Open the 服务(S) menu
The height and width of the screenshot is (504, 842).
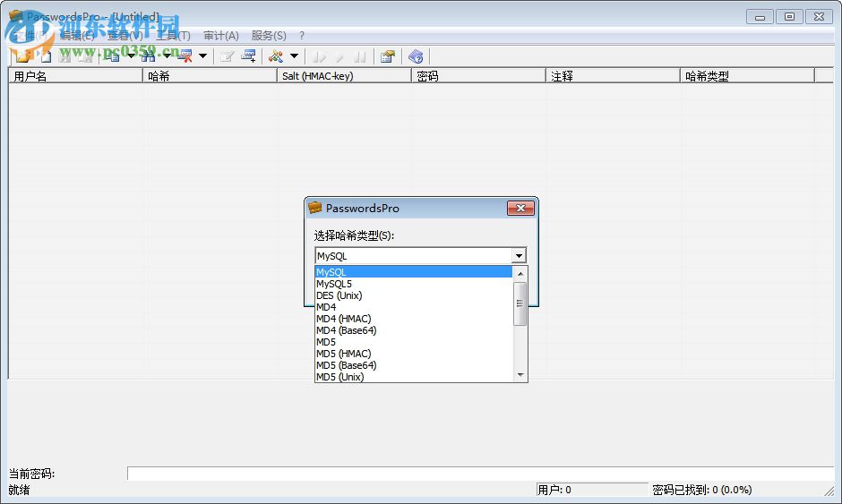coord(269,36)
